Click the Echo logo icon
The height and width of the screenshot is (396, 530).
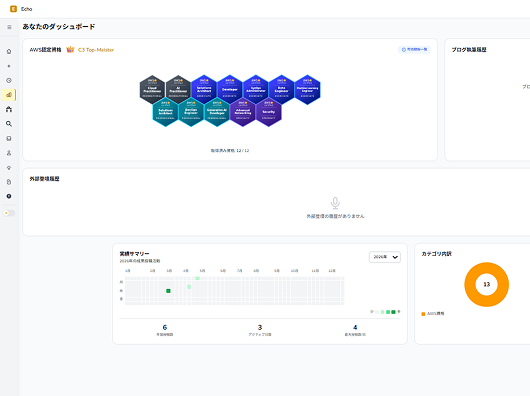pos(14,9)
